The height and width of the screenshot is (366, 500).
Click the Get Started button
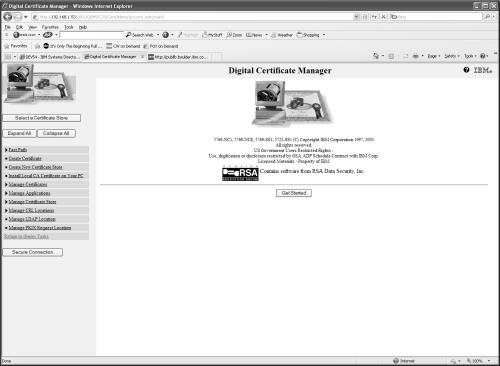point(294,193)
